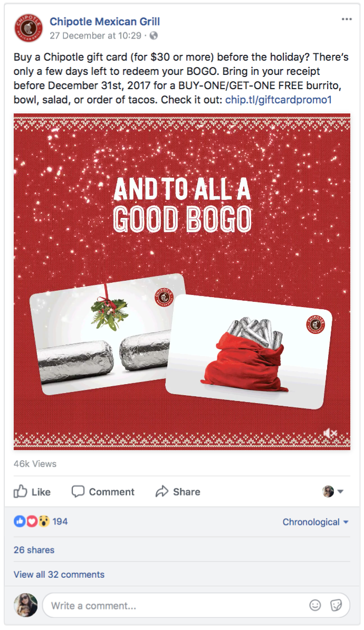Open the emoji picker smiley icon

point(315,605)
